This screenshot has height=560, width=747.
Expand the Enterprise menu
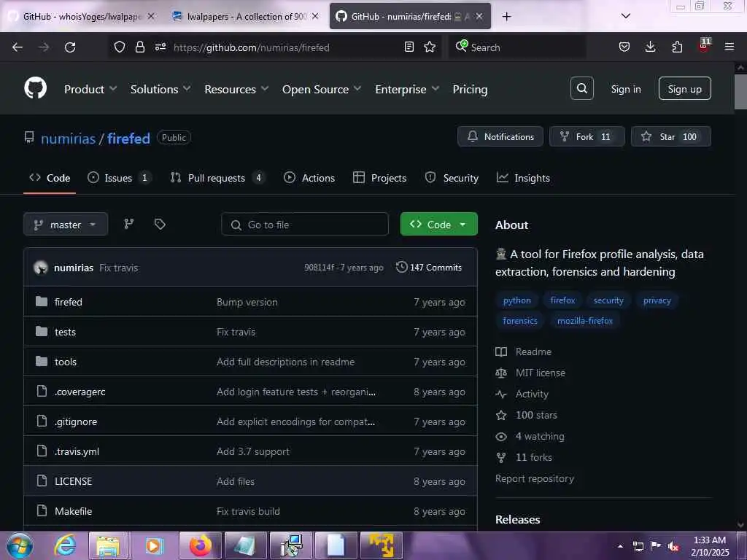coord(407,89)
